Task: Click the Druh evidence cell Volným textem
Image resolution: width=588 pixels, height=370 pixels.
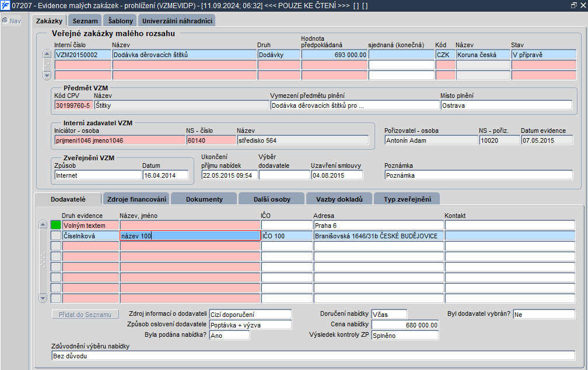Action: click(x=91, y=225)
